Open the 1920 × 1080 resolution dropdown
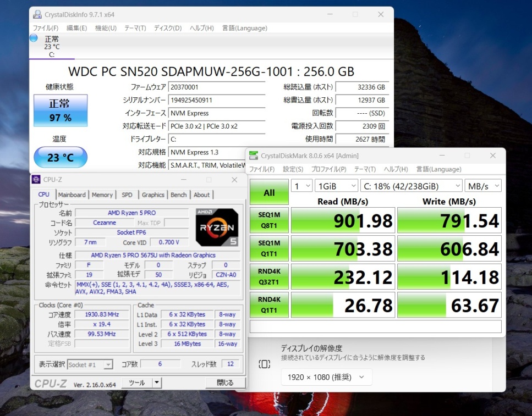This screenshot has width=532, height=416. [x=326, y=377]
